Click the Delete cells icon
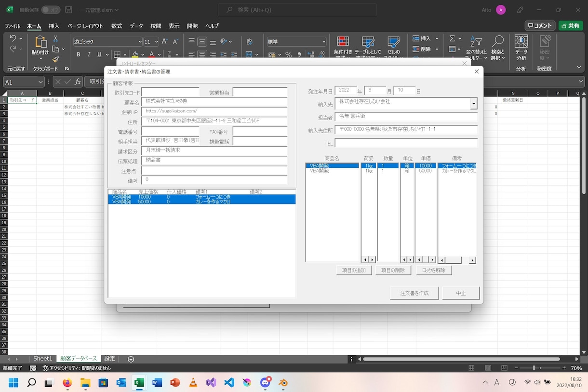Image resolution: width=588 pixels, height=392 pixels. point(416,49)
